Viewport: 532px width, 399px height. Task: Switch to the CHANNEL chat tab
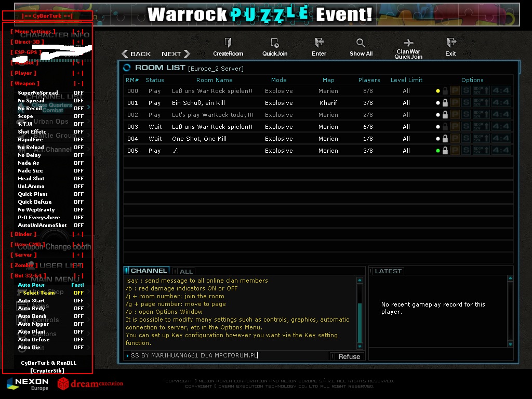147,270
